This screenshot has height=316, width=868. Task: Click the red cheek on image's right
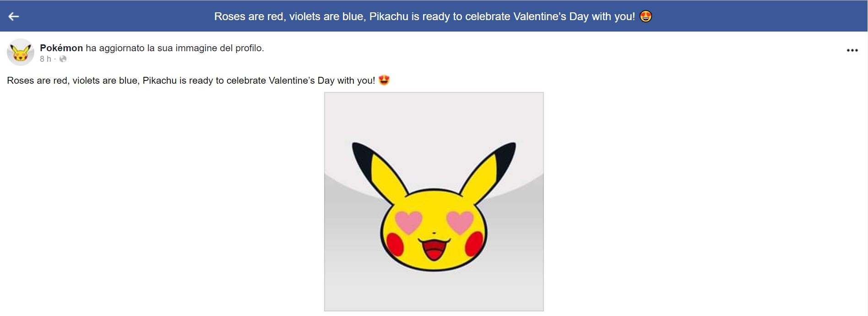click(473, 245)
